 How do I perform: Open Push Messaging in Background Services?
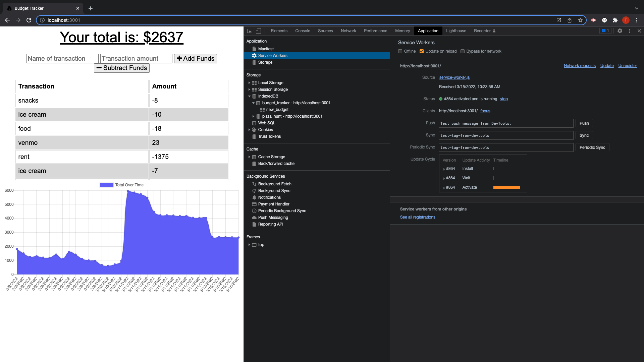click(273, 217)
